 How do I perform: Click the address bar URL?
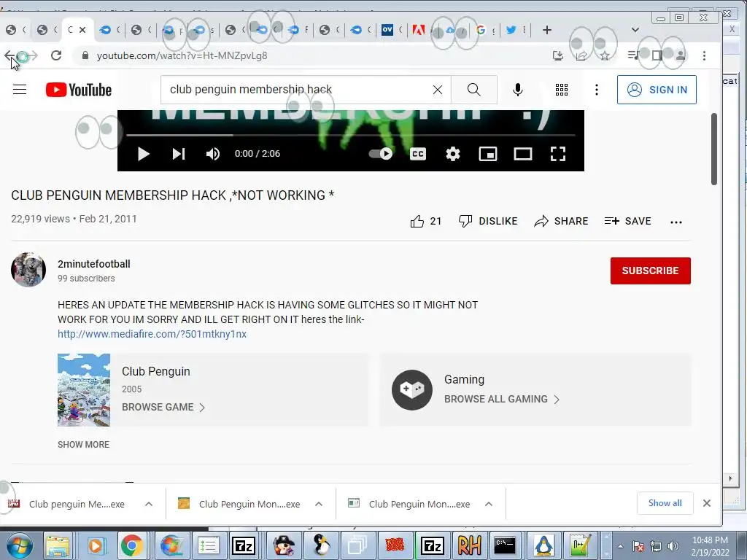182,55
